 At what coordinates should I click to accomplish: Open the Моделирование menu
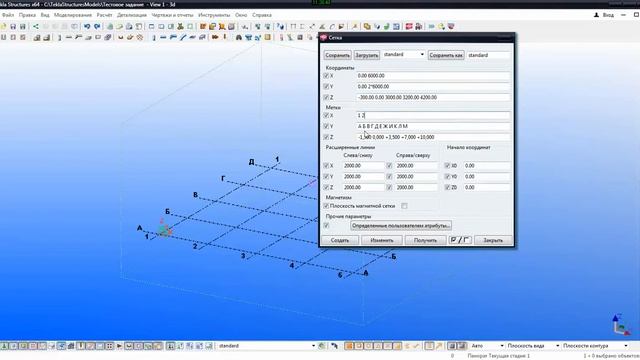[x=73, y=15]
